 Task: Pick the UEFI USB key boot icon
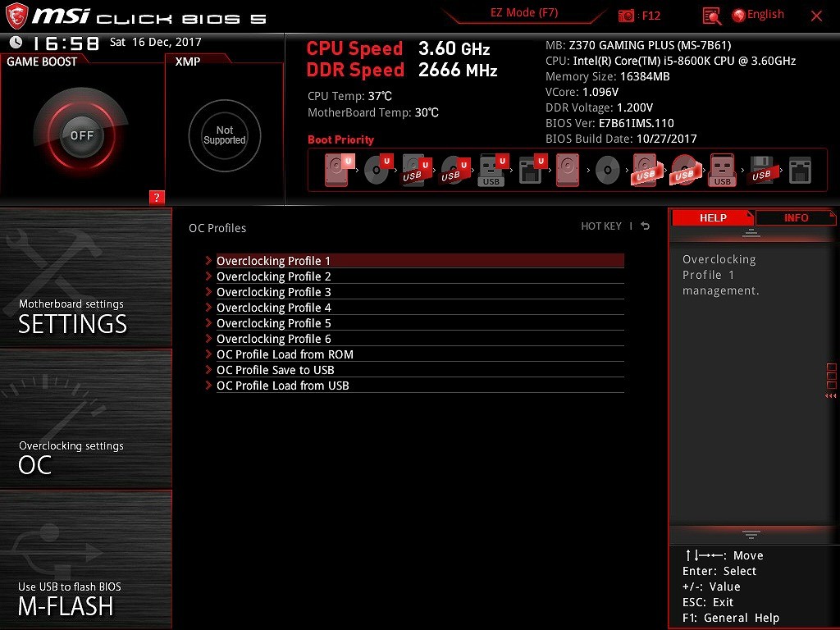pos(493,170)
